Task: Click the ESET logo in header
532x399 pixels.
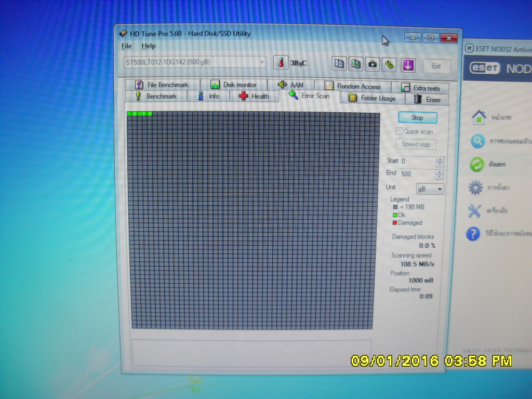Action: (485, 68)
